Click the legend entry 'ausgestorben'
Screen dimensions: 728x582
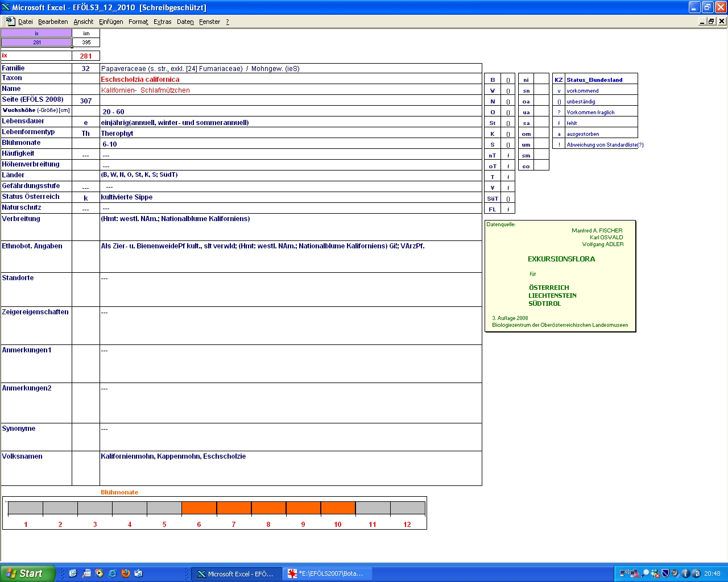point(583,134)
